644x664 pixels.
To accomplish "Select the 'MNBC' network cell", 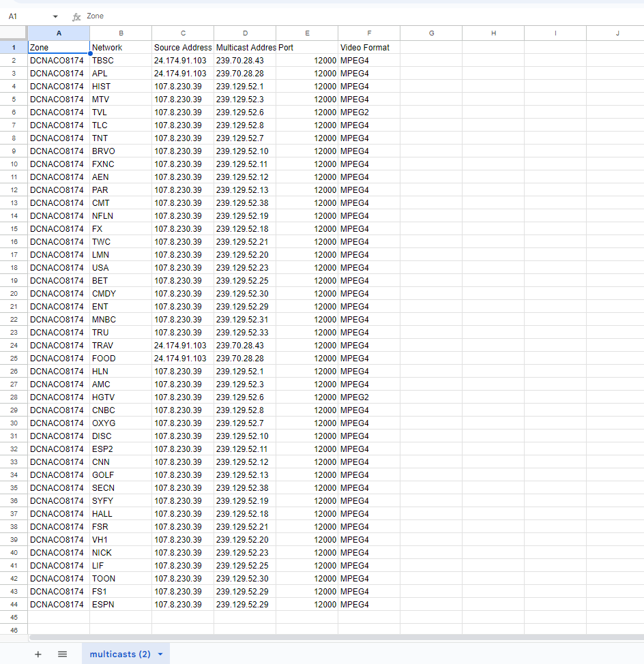I will [121, 320].
